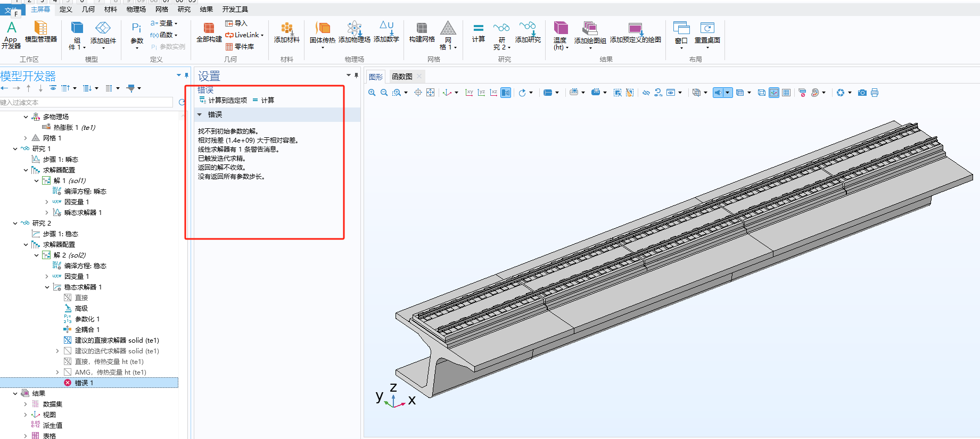This screenshot has width=980, height=439.
Task: Switch to the yz view
Action: coord(481,93)
